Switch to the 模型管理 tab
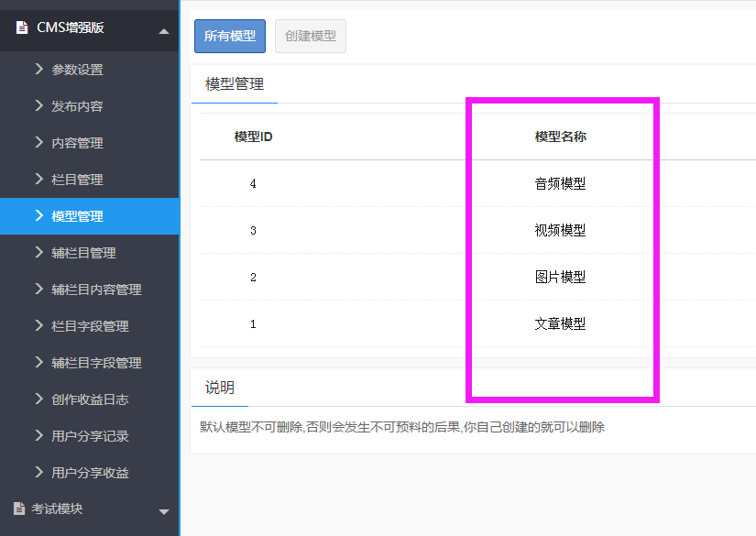756x536 pixels. pyautogui.click(x=235, y=84)
